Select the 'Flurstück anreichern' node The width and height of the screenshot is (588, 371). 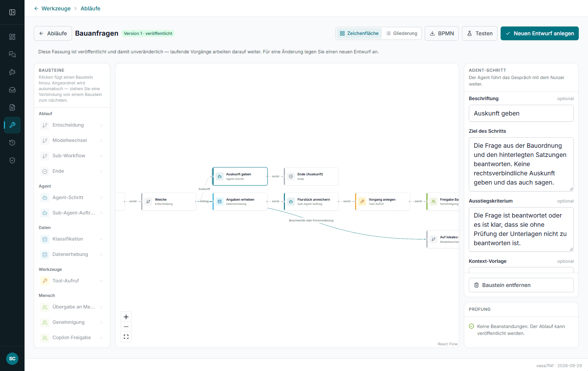point(311,201)
